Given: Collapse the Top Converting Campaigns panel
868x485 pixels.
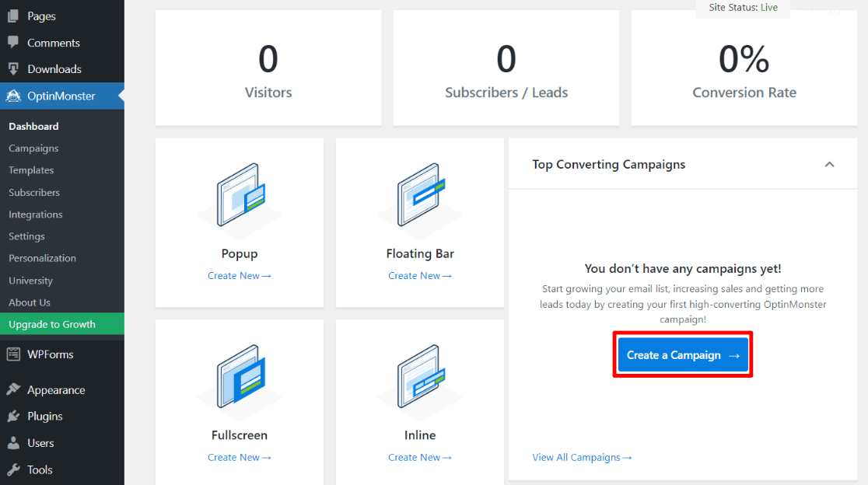Looking at the screenshot, I should pos(829,164).
